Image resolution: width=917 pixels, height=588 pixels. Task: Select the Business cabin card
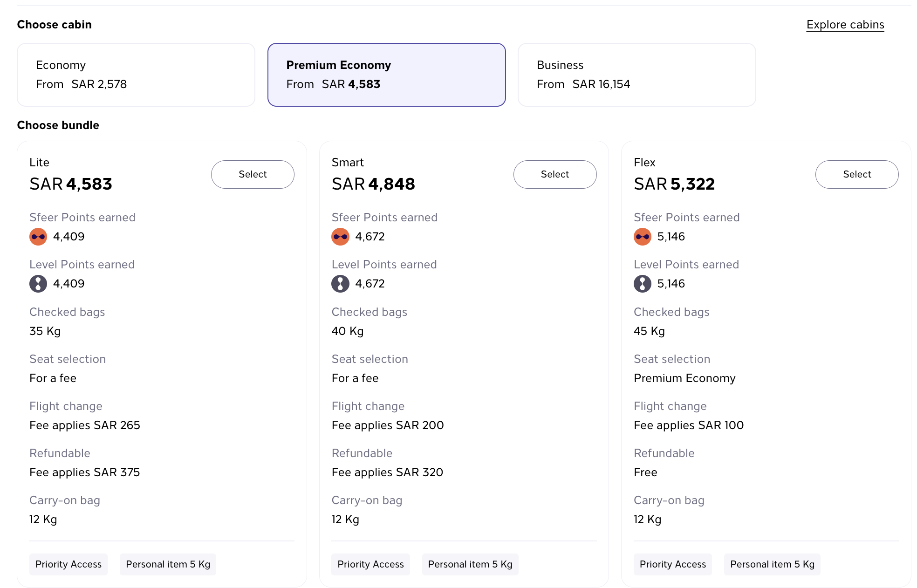tap(636, 75)
